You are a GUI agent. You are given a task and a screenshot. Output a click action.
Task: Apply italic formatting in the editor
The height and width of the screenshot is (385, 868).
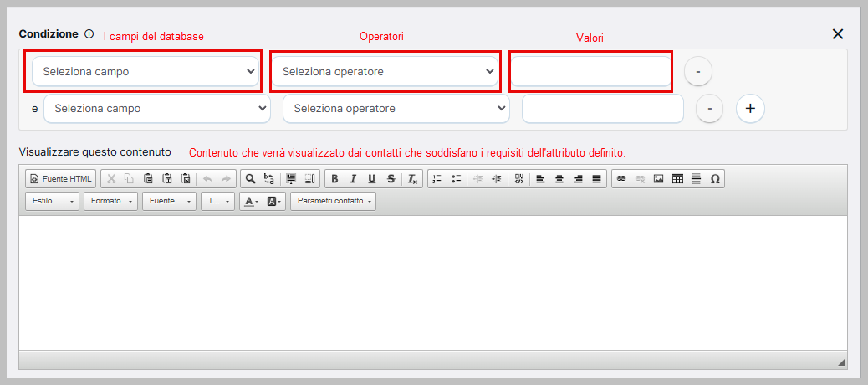click(353, 179)
